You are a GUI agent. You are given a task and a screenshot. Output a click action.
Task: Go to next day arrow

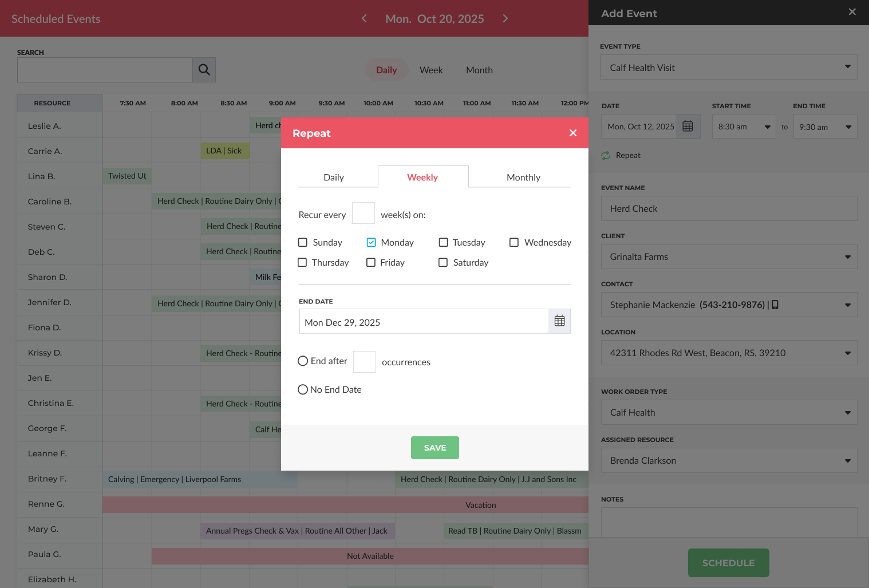(x=505, y=18)
